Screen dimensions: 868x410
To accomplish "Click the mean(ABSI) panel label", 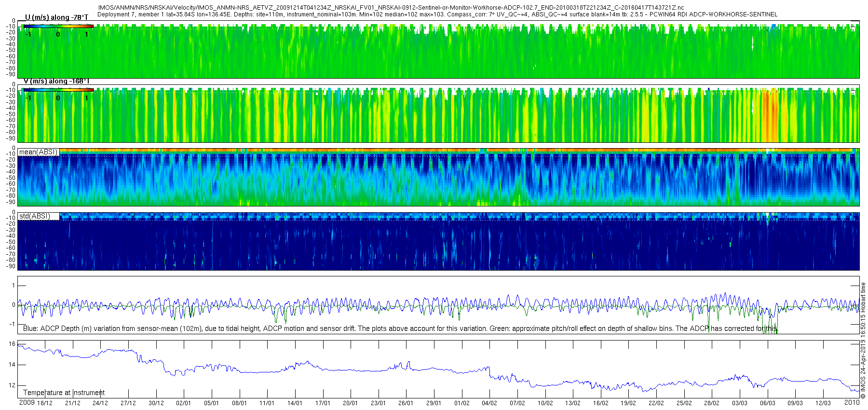I will (x=39, y=152).
